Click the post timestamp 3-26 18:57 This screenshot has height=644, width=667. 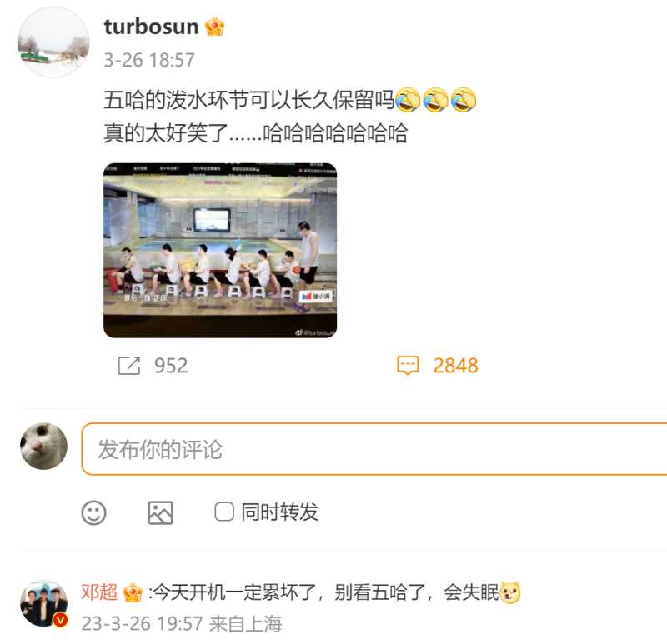149,60
